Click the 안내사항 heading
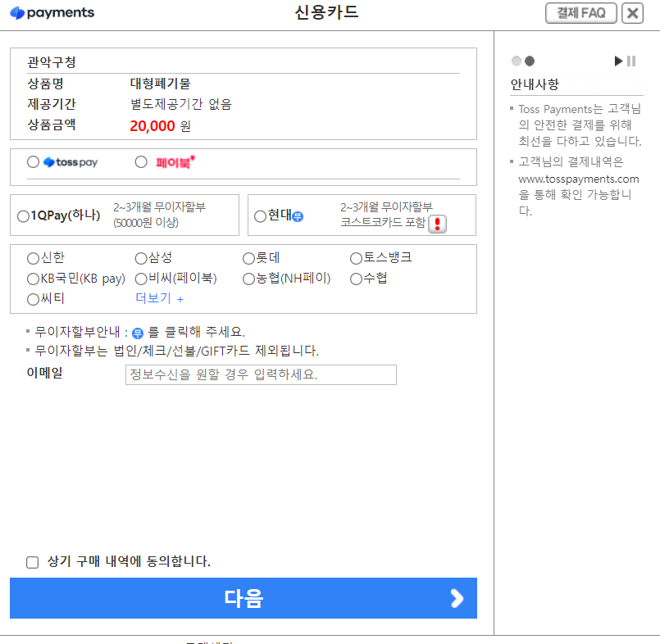Screen dimensions: 660x644 (x=535, y=84)
